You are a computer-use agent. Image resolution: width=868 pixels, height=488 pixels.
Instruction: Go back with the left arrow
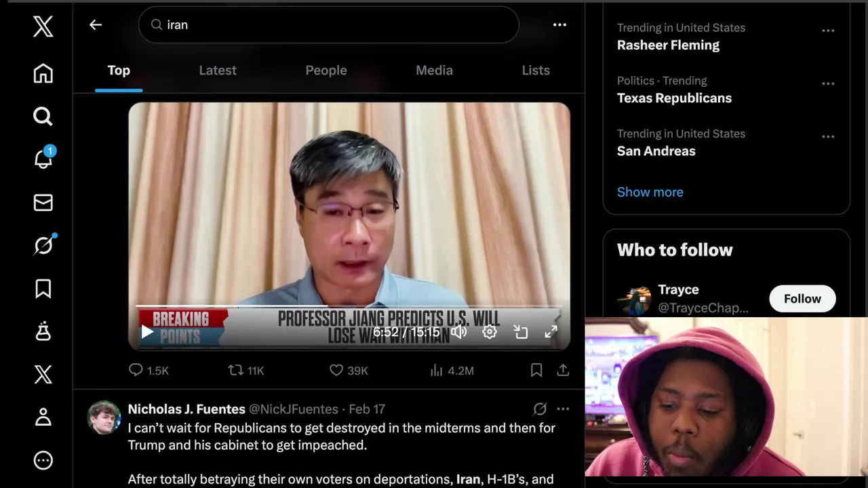pyautogui.click(x=96, y=25)
